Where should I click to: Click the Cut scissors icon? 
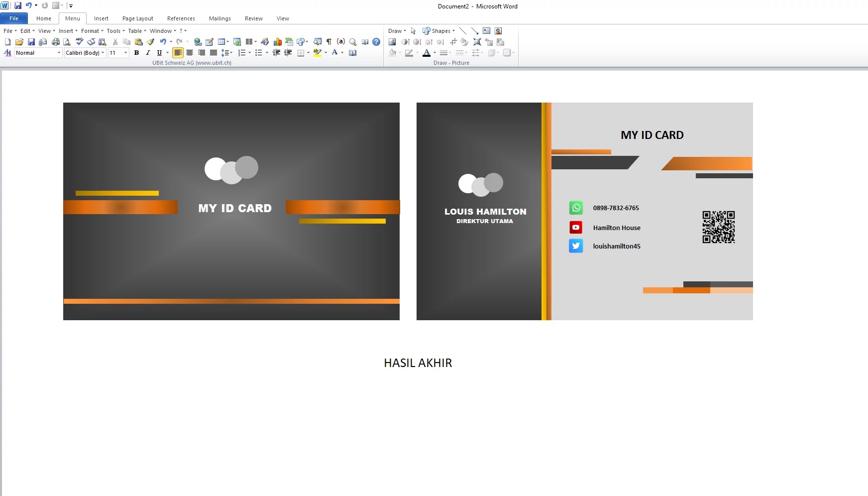click(x=115, y=42)
